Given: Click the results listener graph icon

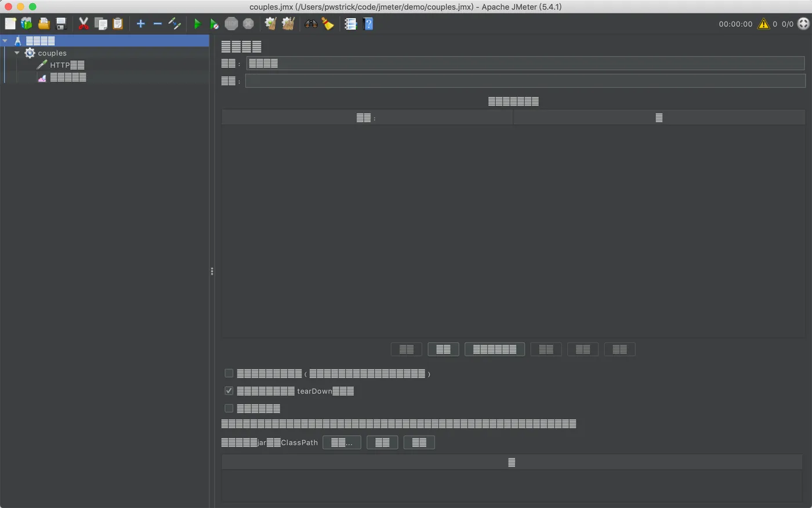Looking at the screenshot, I should [x=42, y=77].
